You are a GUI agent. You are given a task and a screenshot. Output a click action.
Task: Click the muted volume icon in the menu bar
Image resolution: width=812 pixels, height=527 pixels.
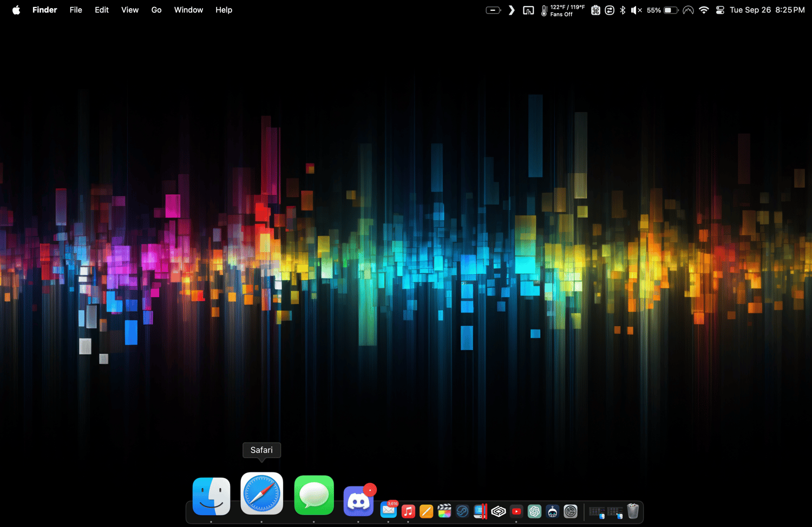[x=636, y=10]
